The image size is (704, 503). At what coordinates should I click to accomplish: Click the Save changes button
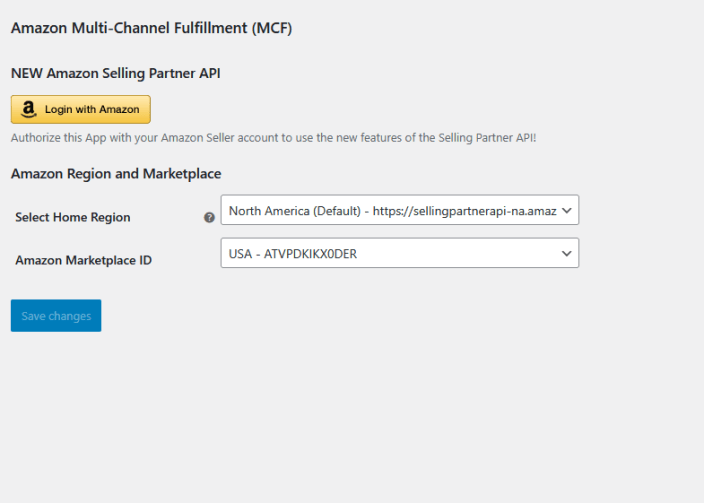tap(56, 316)
